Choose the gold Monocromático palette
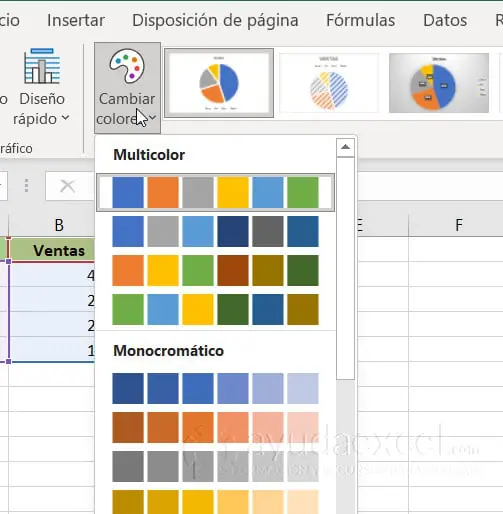Image resolution: width=503 pixels, height=514 pixels. (x=215, y=502)
